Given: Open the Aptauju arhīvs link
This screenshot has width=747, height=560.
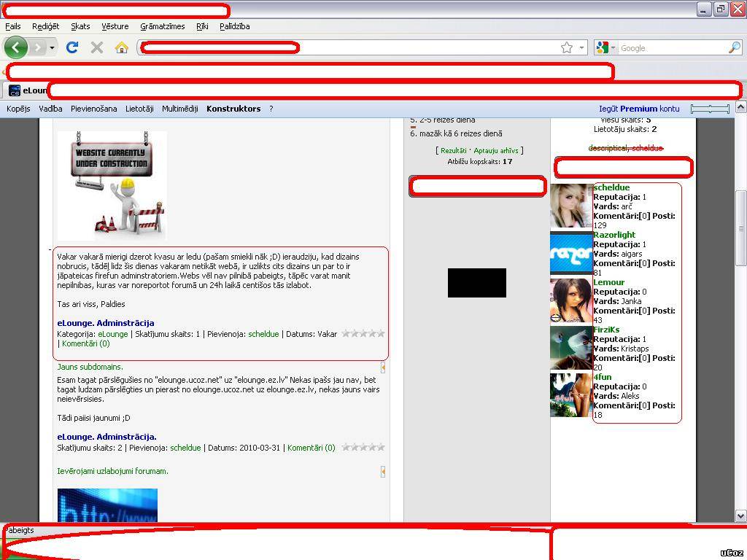Looking at the screenshot, I should click(x=495, y=150).
